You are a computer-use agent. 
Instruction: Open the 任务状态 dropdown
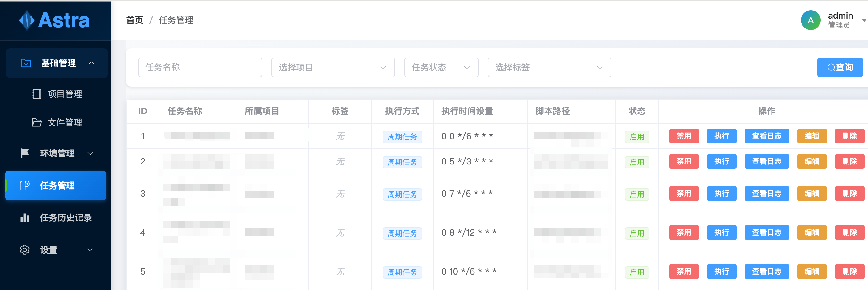[441, 67]
